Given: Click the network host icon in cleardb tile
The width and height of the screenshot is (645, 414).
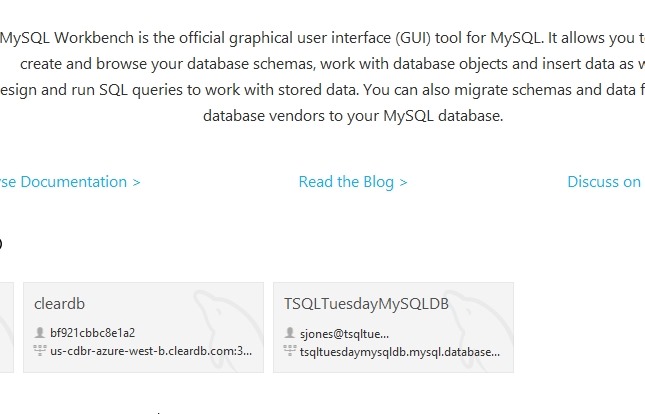Looking at the screenshot, I should (40, 351).
